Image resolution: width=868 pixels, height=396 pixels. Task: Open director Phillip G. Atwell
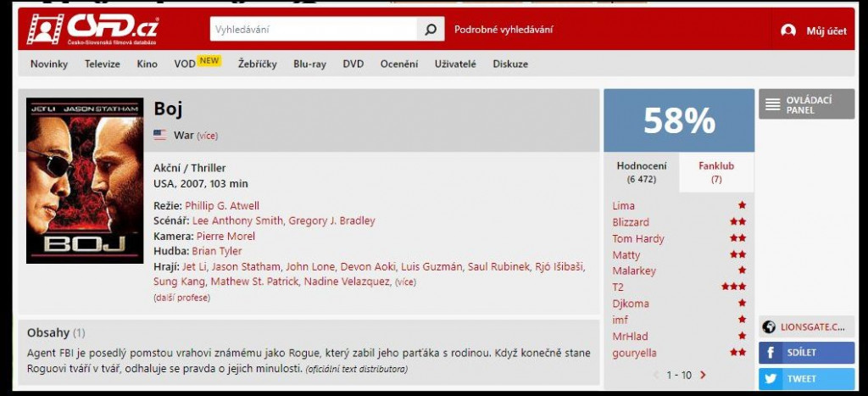coord(222,206)
